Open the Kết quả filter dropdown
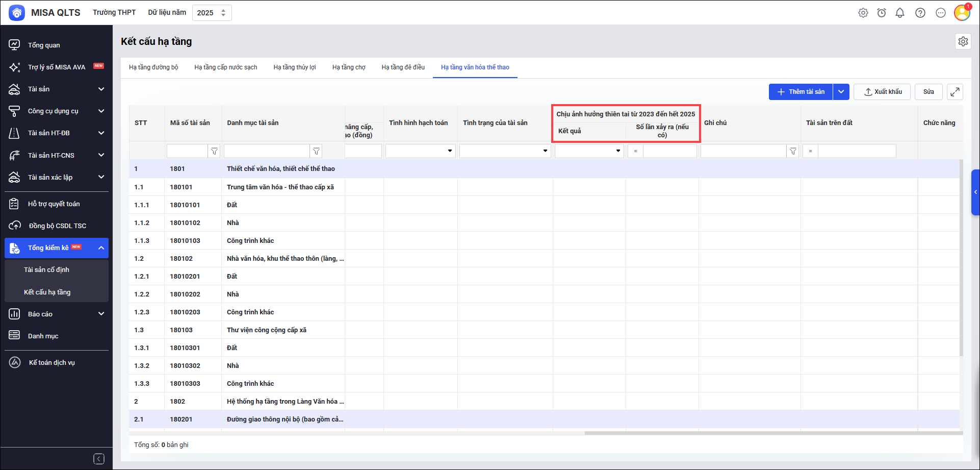 (x=589, y=151)
